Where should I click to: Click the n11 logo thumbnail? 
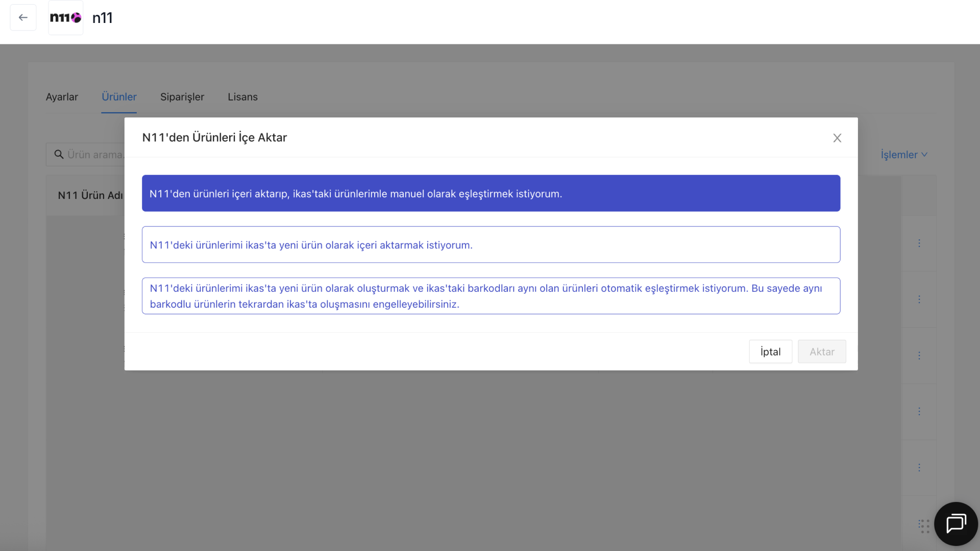66,17
